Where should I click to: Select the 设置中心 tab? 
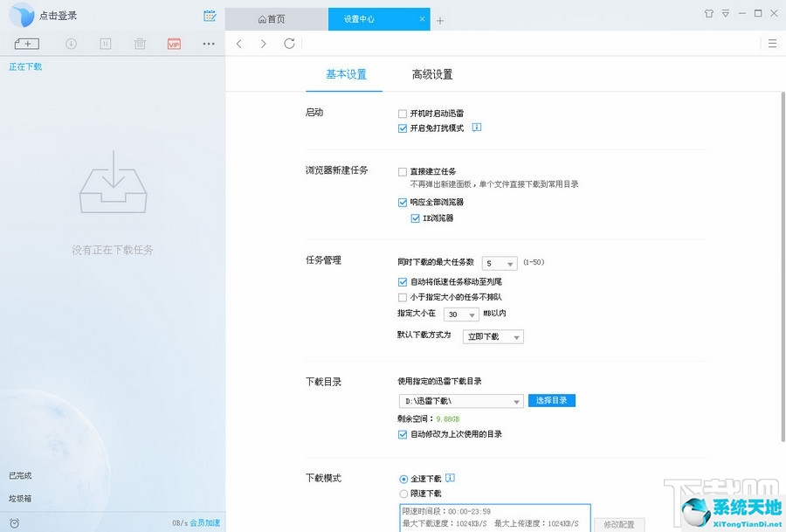pos(379,19)
